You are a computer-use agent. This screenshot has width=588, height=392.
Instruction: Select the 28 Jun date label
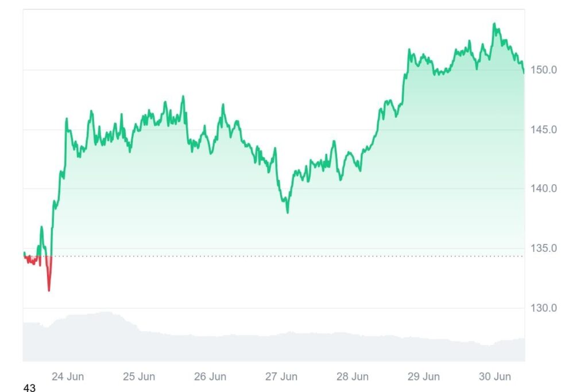[352, 377]
